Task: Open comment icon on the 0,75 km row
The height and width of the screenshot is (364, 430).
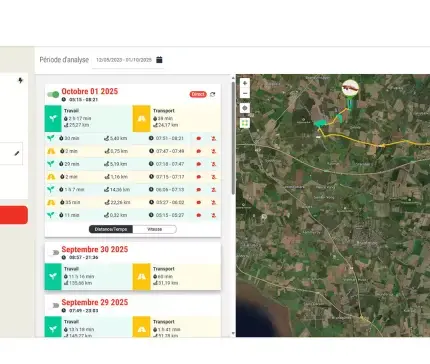Action: 199,151
